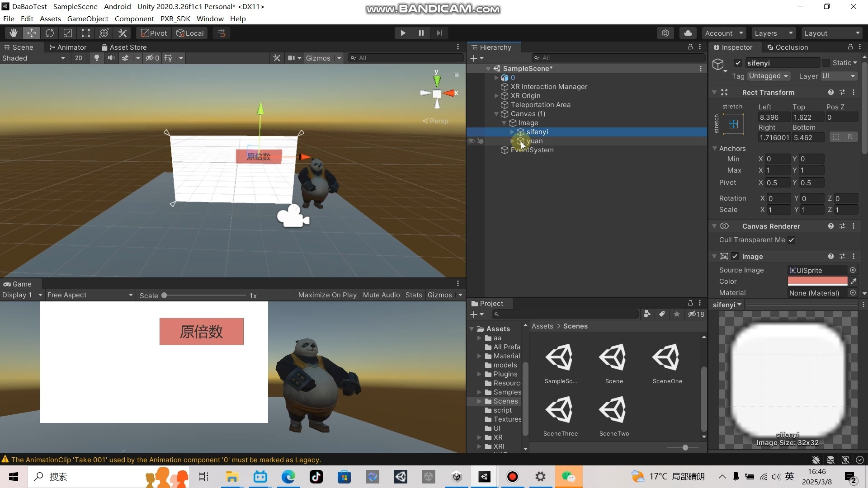Screen dimensions: 868x488
Task: Click Maximize On Play
Action: click(x=327, y=295)
